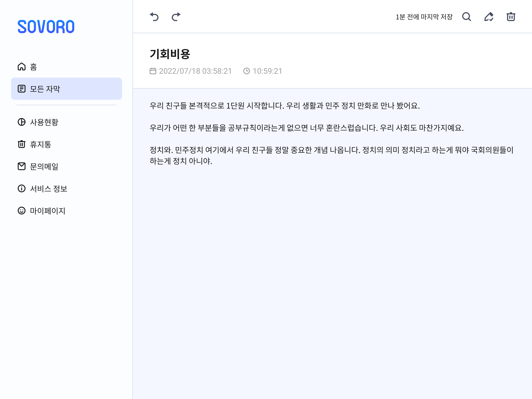The image size is (532, 399).
Task: Go to the 사용현황 page
Action: pos(44,122)
